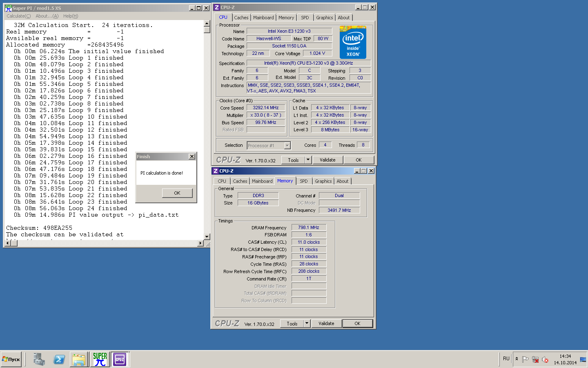Click Tools button in bottom CPU-Z
588x368 pixels.
(x=292, y=323)
